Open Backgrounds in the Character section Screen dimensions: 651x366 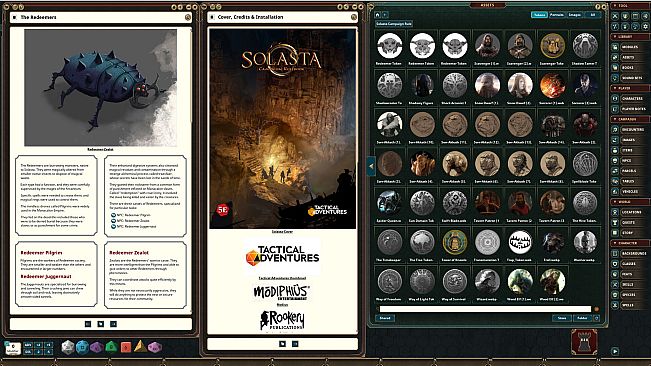click(629, 253)
